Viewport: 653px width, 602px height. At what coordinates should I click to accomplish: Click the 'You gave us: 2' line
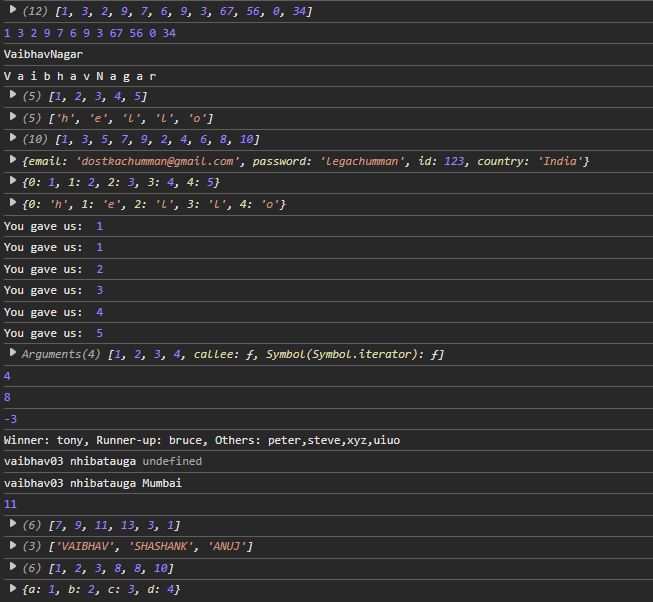click(x=53, y=269)
